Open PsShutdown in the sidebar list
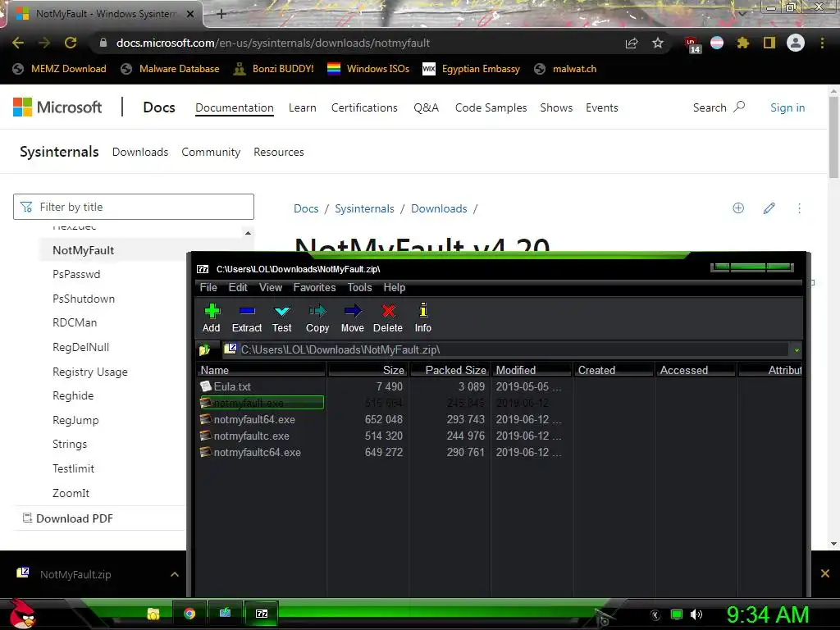Image resolution: width=840 pixels, height=630 pixels. [84, 299]
